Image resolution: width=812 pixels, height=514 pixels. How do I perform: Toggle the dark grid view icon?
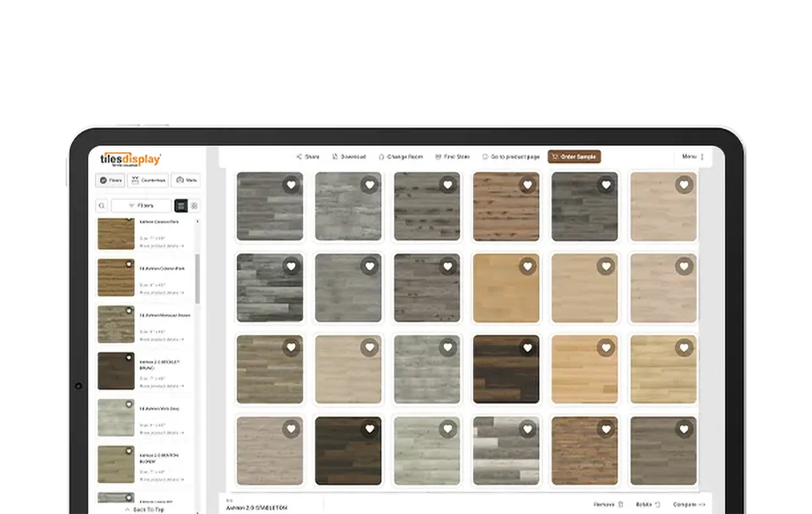181,206
